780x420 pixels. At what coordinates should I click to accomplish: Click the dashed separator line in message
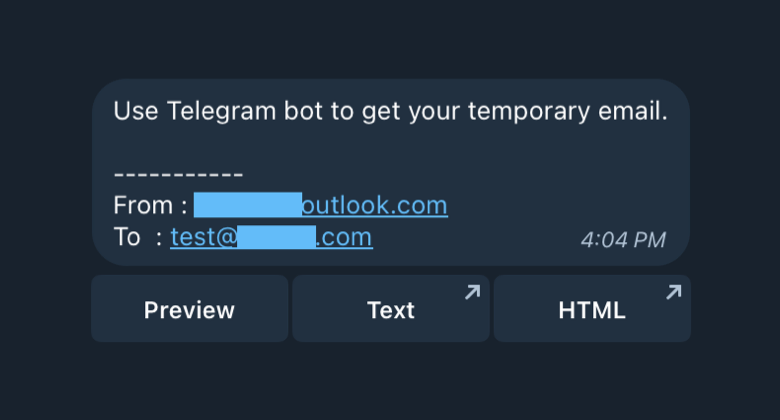(x=178, y=175)
